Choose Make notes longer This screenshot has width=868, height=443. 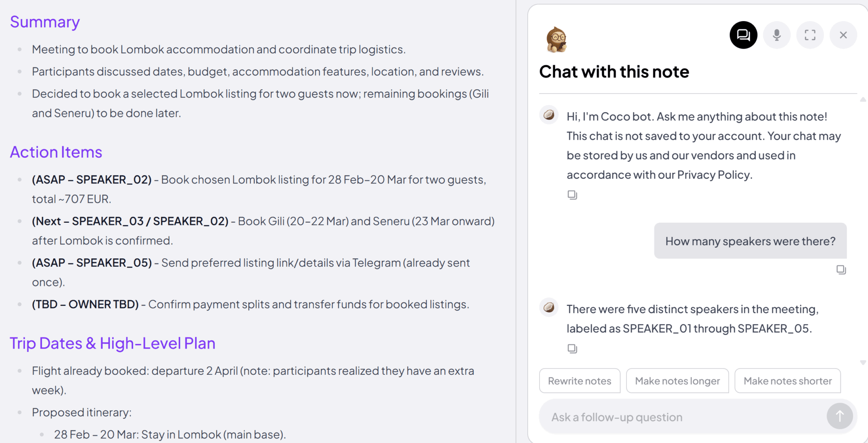[x=677, y=381]
